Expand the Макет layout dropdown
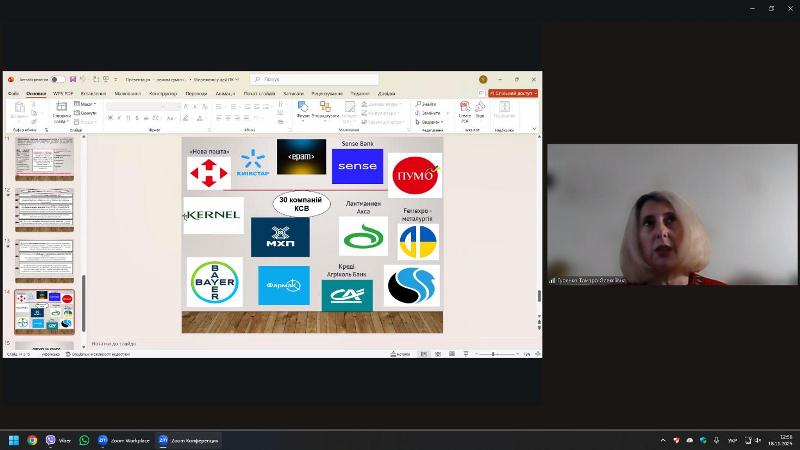The width and height of the screenshot is (800, 450). click(85, 104)
